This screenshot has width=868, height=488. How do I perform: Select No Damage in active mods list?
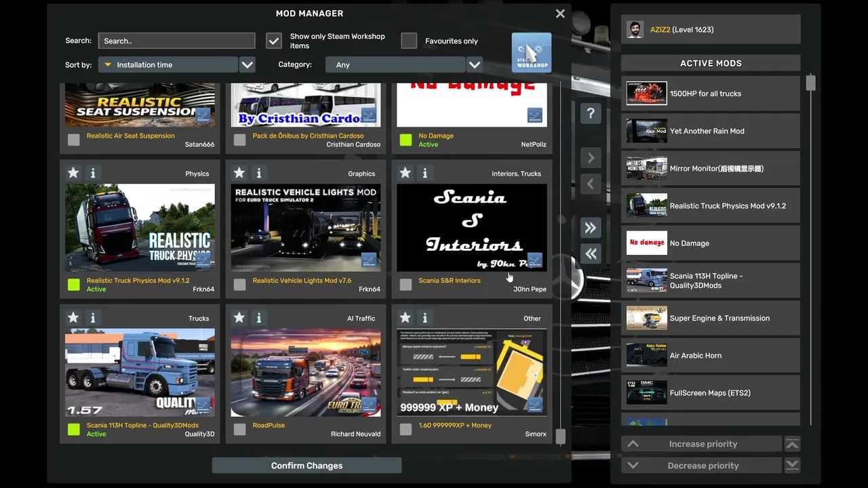(x=711, y=243)
